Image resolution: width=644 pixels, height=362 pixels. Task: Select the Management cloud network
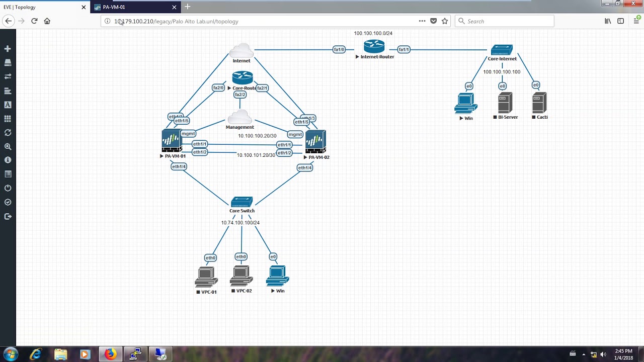click(x=239, y=117)
